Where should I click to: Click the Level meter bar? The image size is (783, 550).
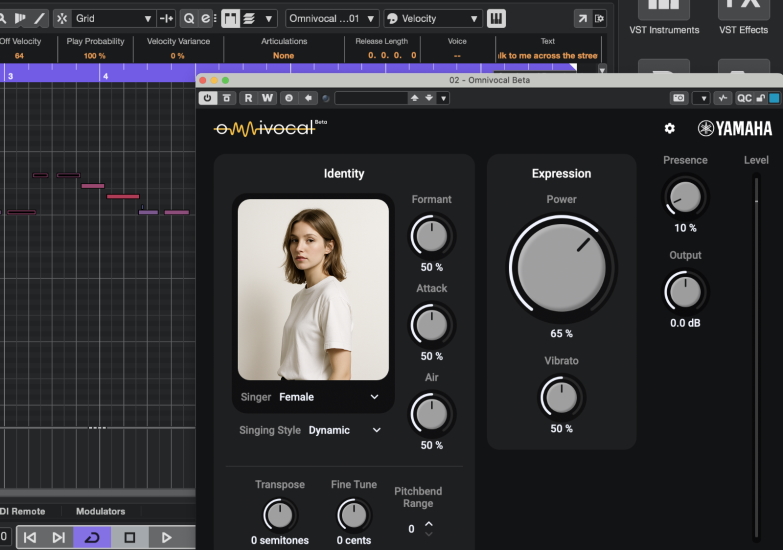click(756, 357)
